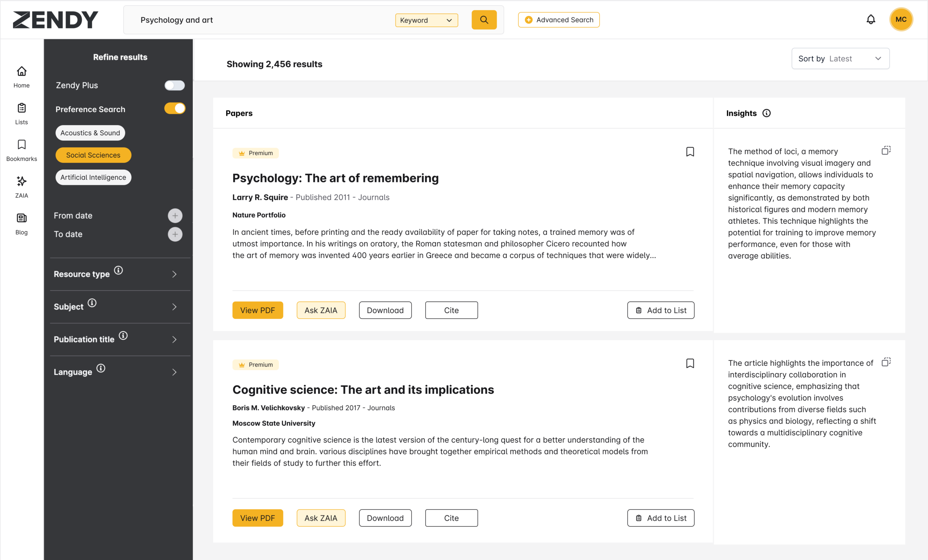Viewport: 928px width, 560px height.
Task: Run the search with the magnifier icon
Action: (x=484, y=20)
